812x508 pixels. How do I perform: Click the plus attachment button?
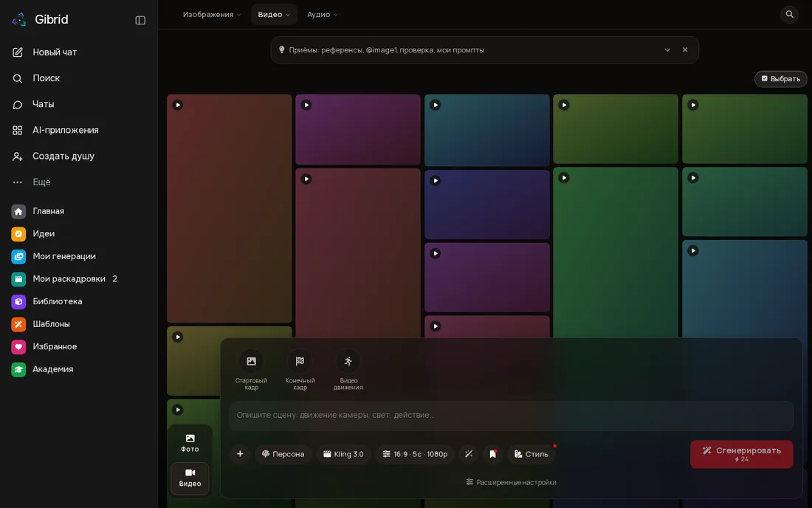240,454
